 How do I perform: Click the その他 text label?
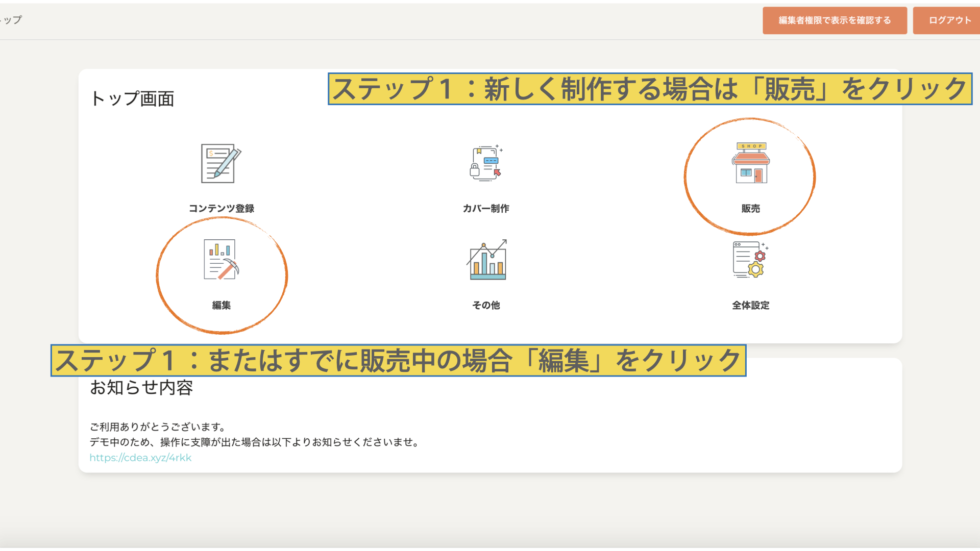(x=486, y=305)
